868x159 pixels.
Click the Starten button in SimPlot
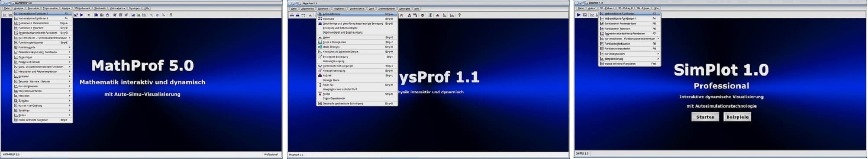pyautogui.click(x=705, y=117)
